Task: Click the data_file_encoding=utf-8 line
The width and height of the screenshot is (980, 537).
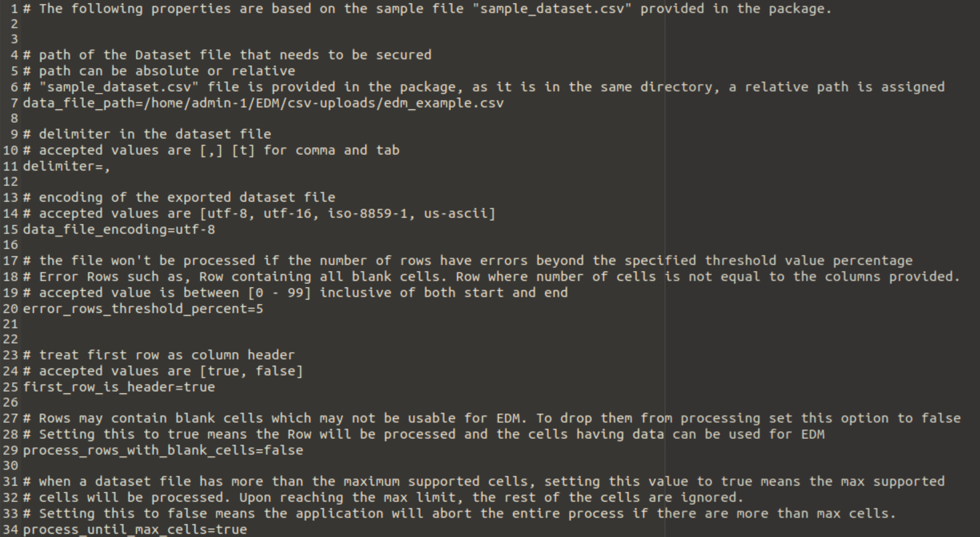Action: point(119,230)
